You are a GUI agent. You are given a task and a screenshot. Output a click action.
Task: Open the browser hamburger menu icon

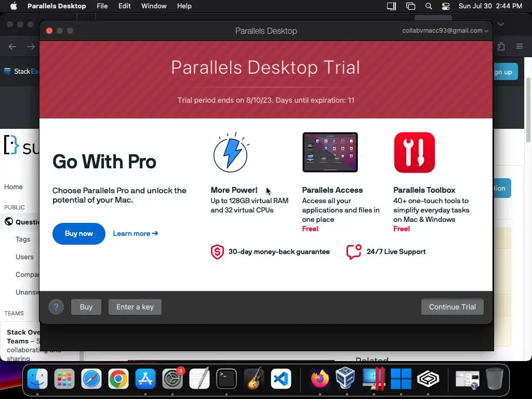[x=520, y=46]
